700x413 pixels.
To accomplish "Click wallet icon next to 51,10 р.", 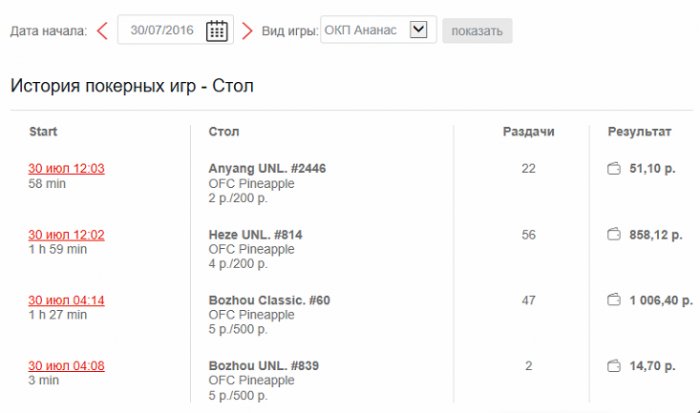I will click(x=615, y=169).
